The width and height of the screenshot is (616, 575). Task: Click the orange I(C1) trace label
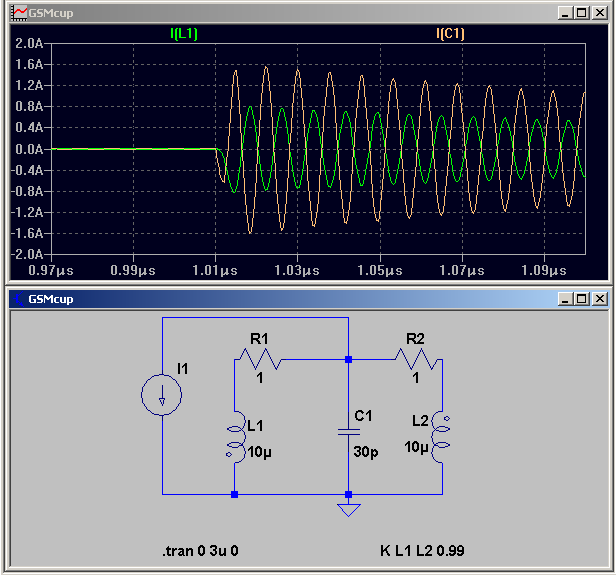pyautogui.click(x=450, y=33)
